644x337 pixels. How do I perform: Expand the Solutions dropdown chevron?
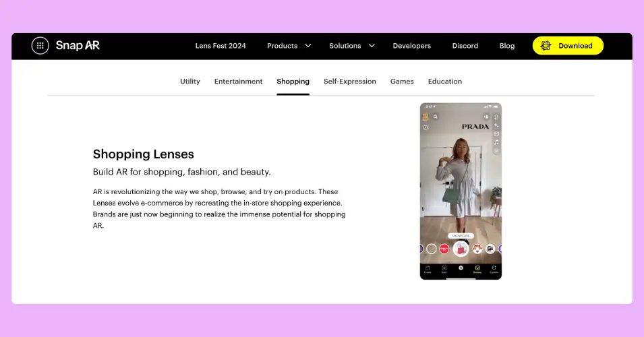[x=372, y=46]
